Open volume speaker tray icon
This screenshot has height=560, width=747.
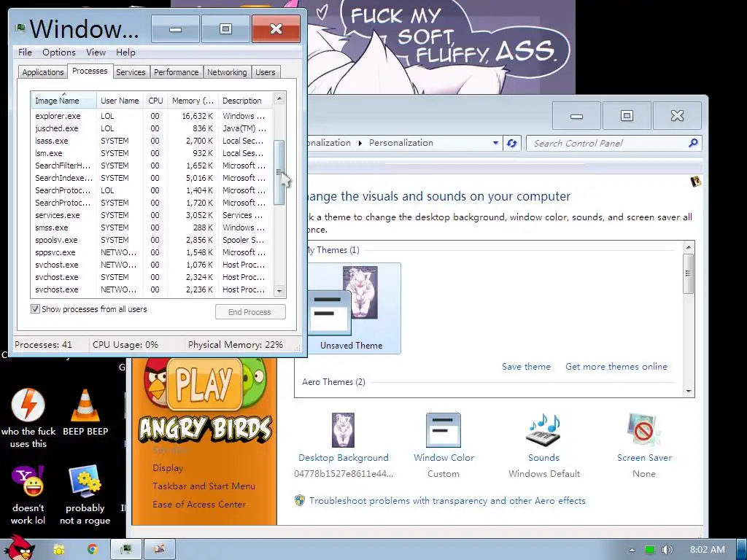pyautogui.click(x=667, y=550)
